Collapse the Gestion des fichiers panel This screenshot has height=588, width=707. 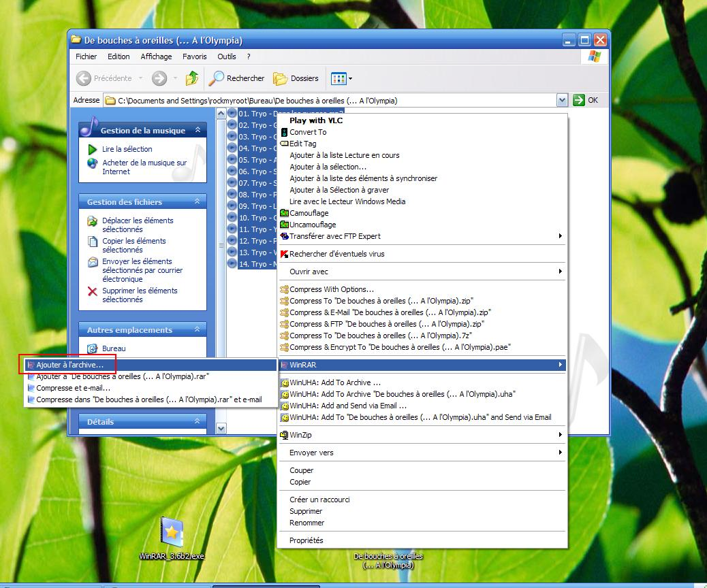(198, 201)
